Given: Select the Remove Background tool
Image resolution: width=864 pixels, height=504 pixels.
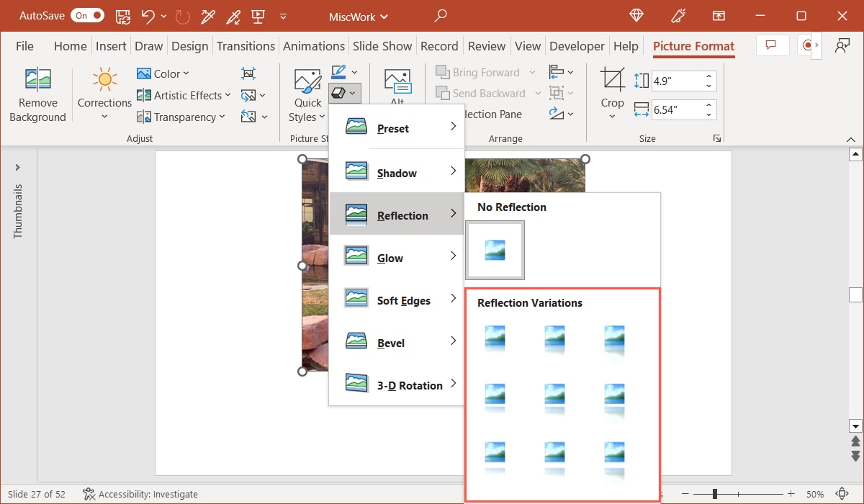Looking at the screenshot, I should (x=37, y=94).
